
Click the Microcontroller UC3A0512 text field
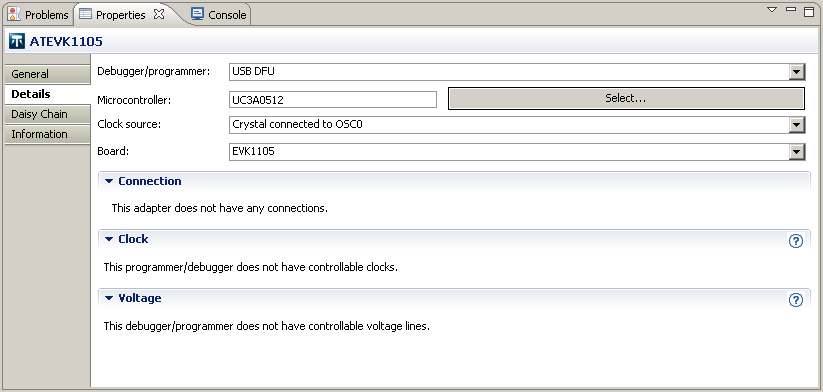pyautogui.click(x=333, y=99)
